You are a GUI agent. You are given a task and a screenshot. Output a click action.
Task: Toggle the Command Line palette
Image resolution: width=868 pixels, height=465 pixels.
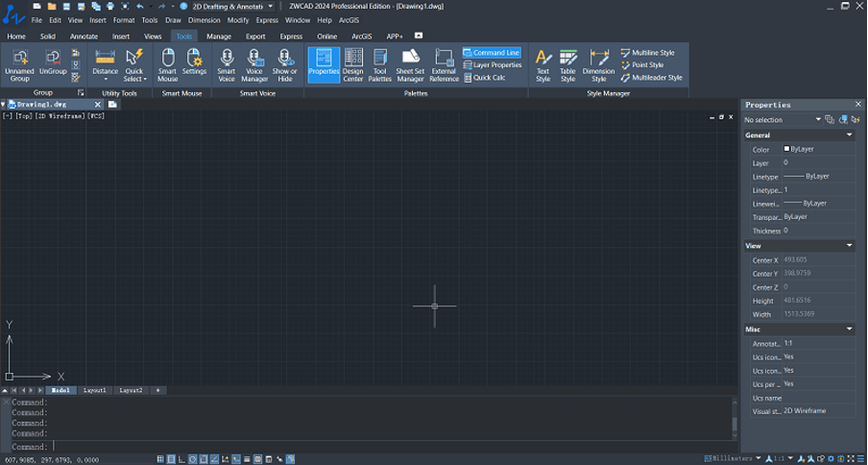(x=492, y=53)
